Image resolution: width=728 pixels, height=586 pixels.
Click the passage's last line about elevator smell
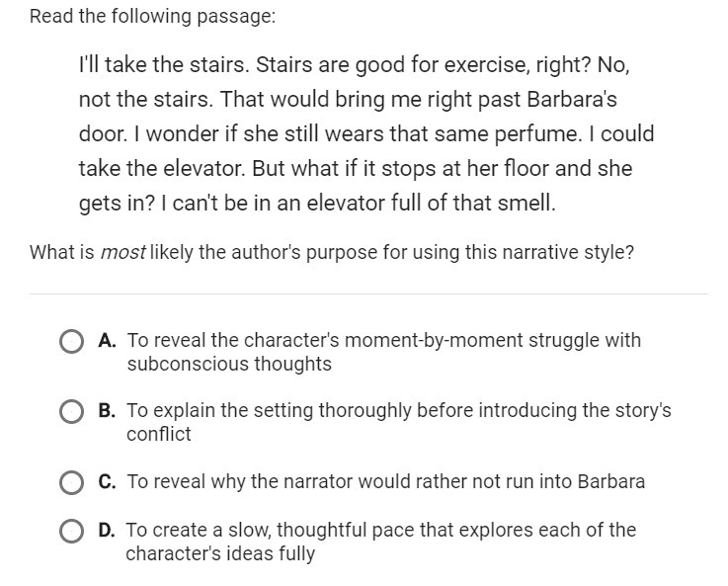[317, 204]
